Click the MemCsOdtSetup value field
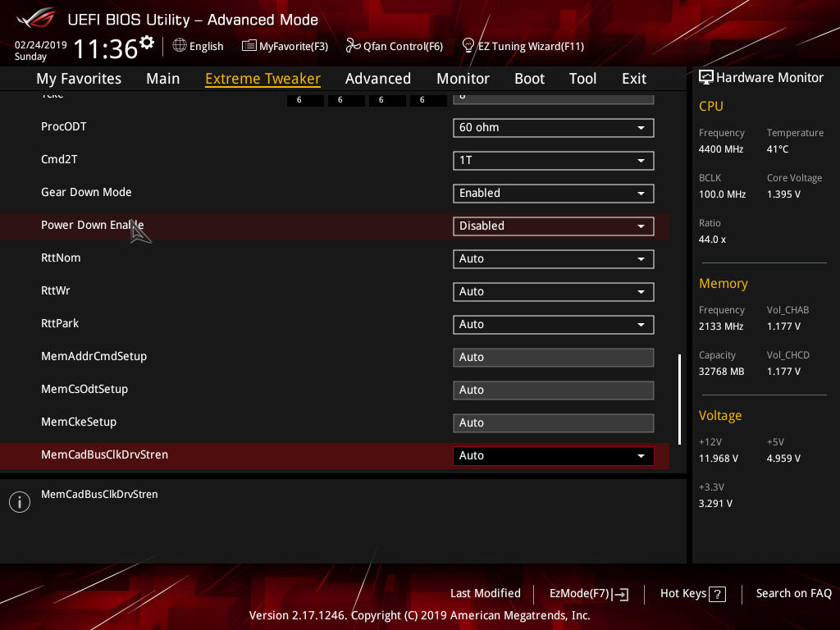840x630 pixels. [x=554, y=390]
